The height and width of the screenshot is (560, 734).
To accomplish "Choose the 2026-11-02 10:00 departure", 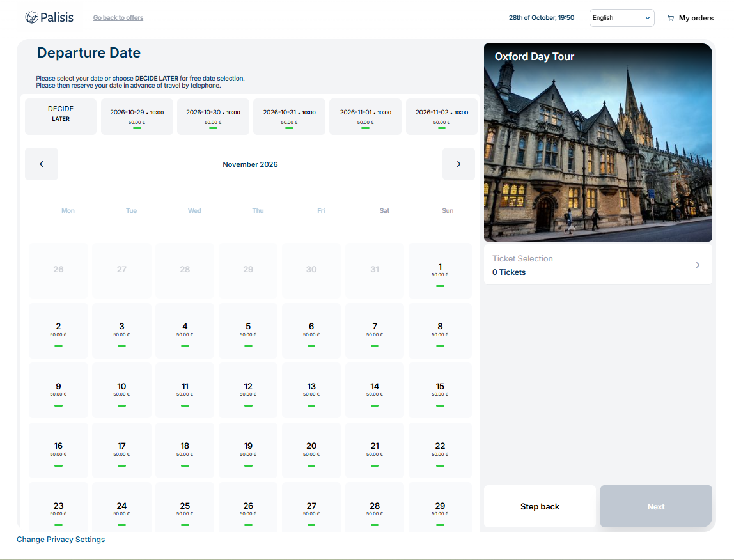I will click(442, 116).
